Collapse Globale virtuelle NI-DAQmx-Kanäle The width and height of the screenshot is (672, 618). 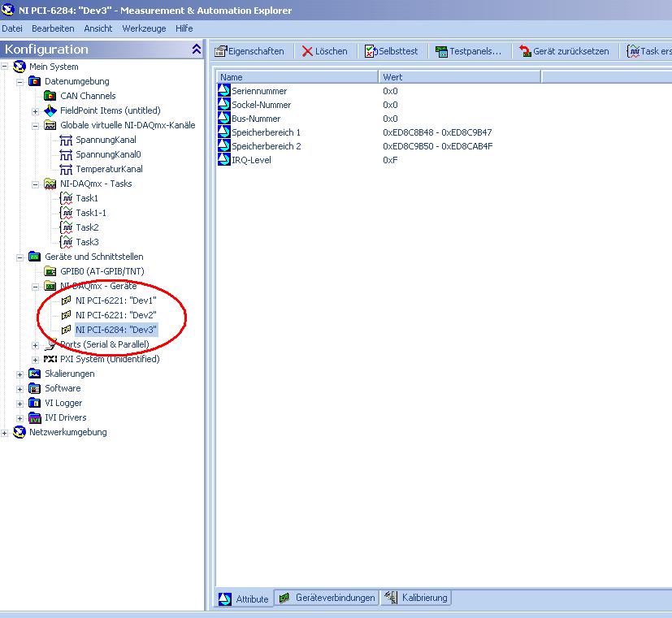(x=36, y=126)
